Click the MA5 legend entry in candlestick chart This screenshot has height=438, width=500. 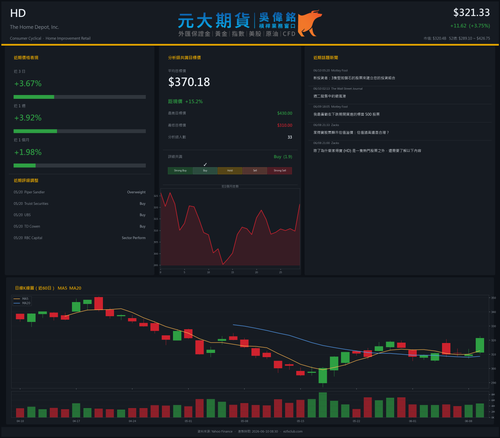(21, 299)
